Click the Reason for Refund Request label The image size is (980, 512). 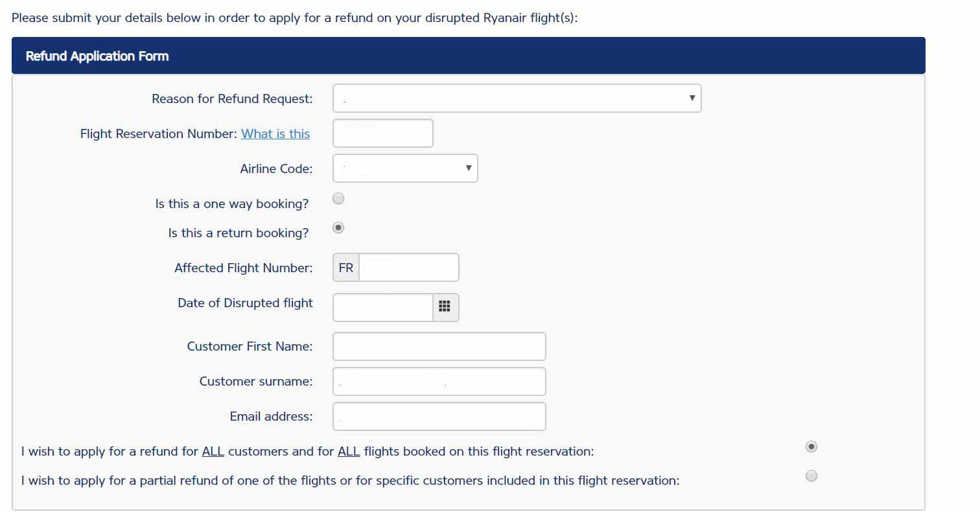[232, 99]
